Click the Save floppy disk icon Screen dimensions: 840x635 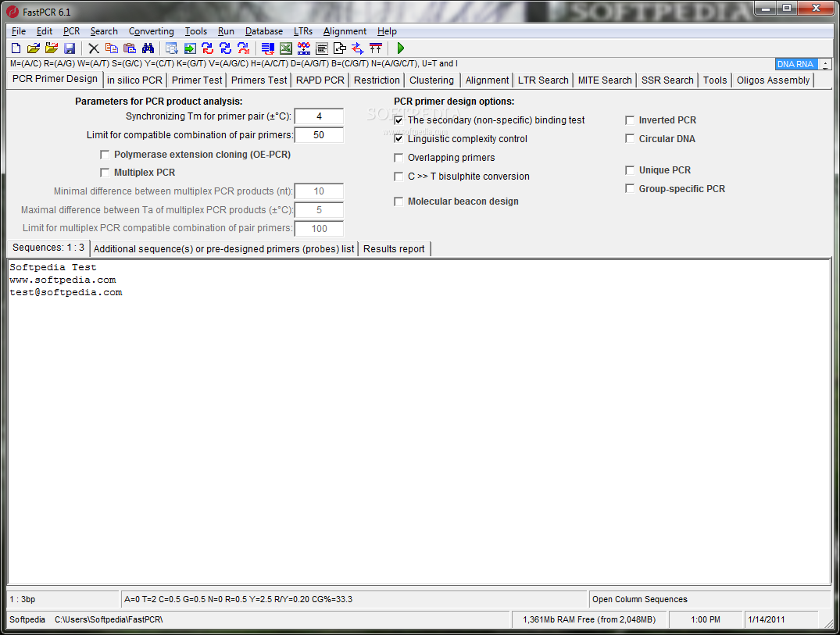pyautogui.click(x=69, y=48)
